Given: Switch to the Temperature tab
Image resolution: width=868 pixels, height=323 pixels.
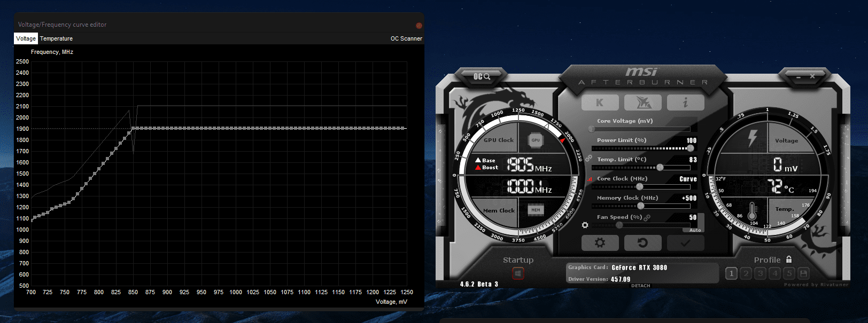Looking at the screenshot, I should pos(56,38).
